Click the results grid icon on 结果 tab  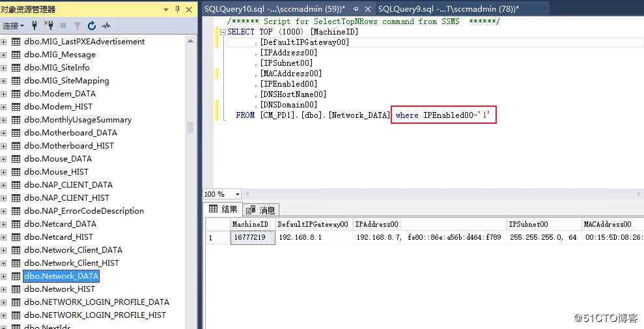click(213, 208)
